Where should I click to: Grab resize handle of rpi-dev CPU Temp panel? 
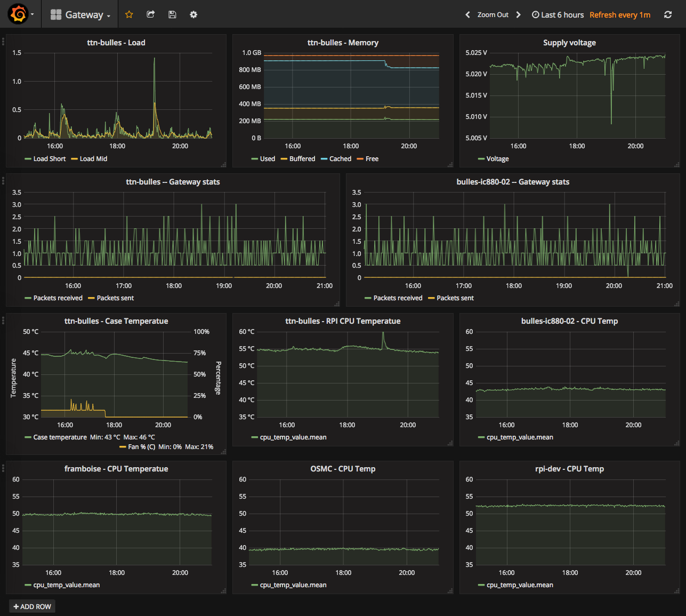click(677, 591)
